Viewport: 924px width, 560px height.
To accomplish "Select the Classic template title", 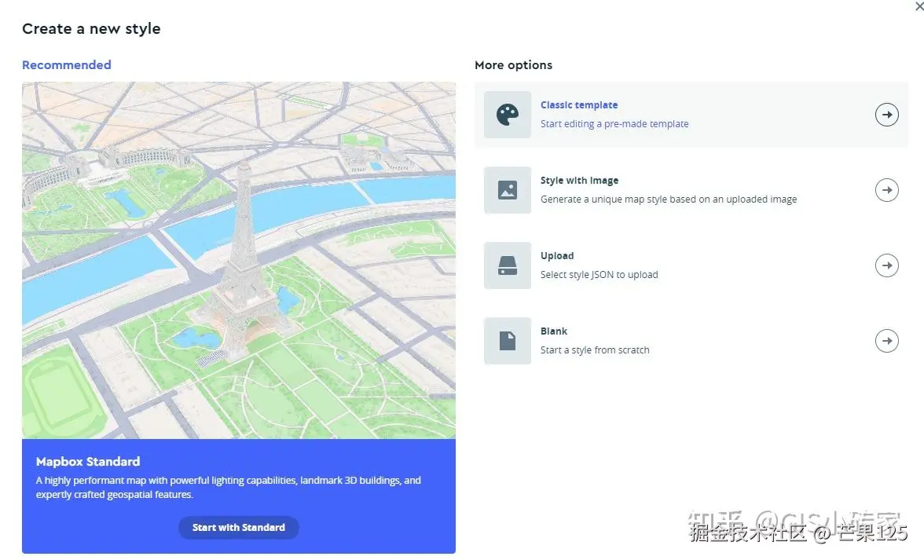I will pos(579,104).
